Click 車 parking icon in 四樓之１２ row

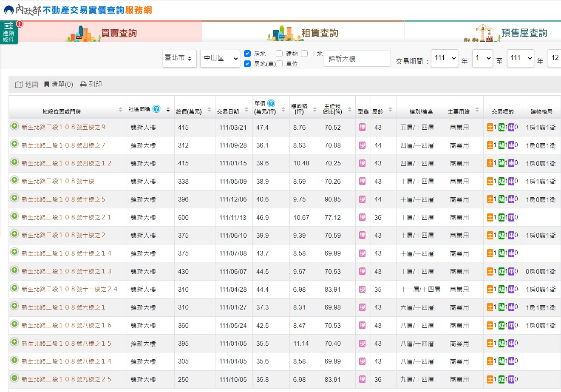coord(511,163)
